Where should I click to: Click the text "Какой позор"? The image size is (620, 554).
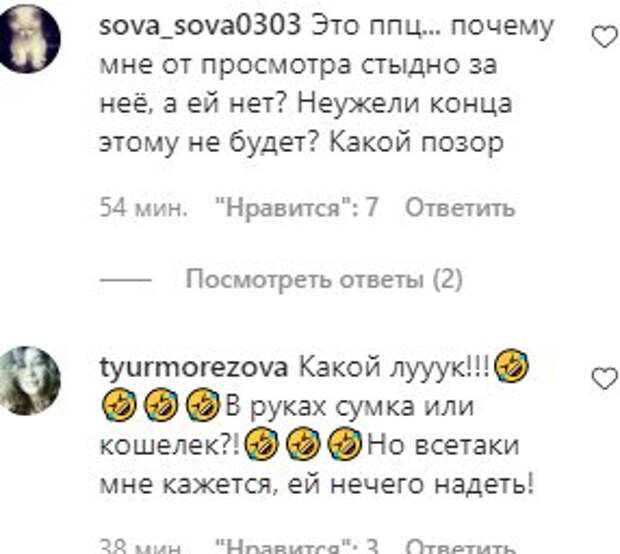point(416,142)
